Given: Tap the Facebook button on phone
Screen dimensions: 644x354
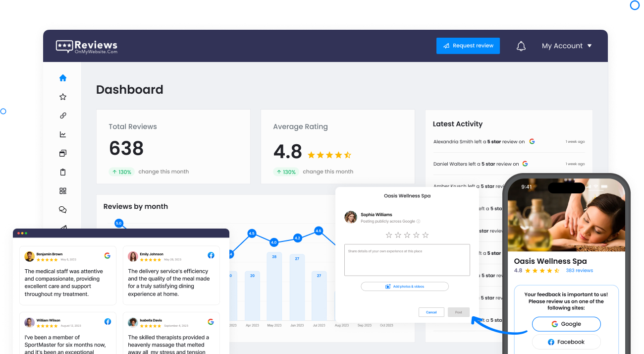Looking at the screenshot, I should pyautogui.click(x=566, y=342).
